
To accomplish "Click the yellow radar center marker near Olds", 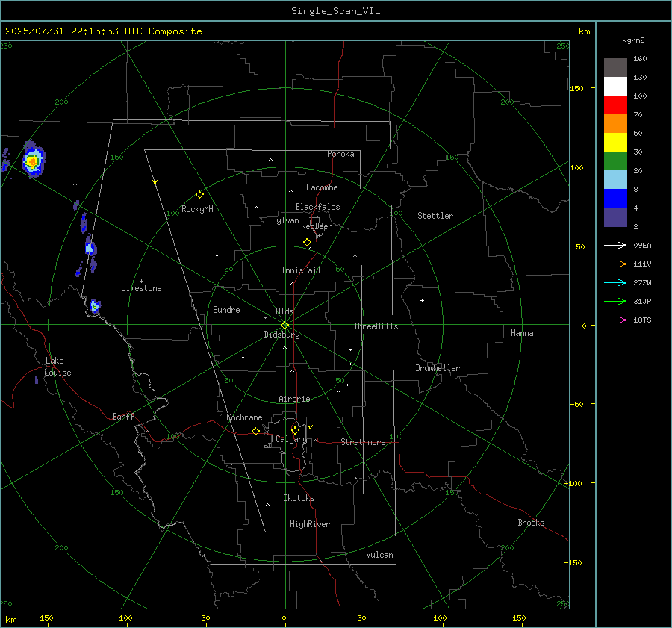I will pyautogui.click(x=284, y=326).
